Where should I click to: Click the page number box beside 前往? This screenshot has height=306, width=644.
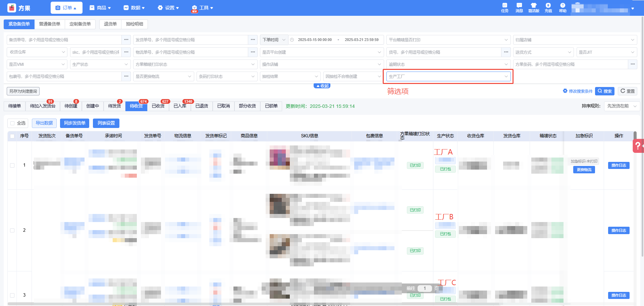(425, 288)
